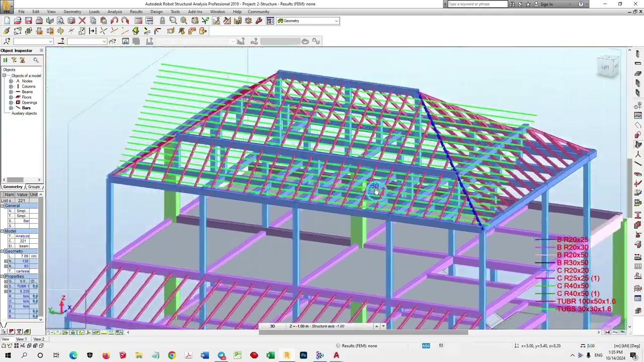This screenshot has width=644, height=362.
Task: Open the bar selection combo box
Action: tap(87, 41)
